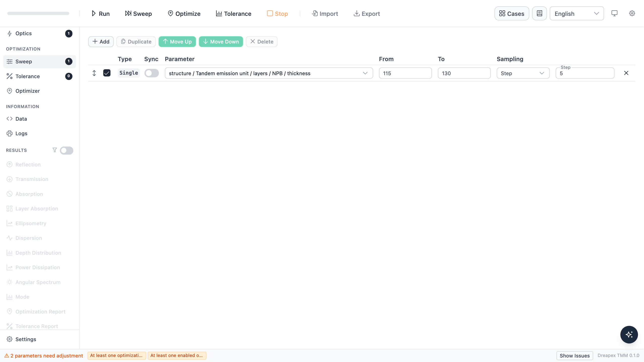Click the row reorder arrows handle
This screenshot has height=362, width=644.
[x=94, y=73]
